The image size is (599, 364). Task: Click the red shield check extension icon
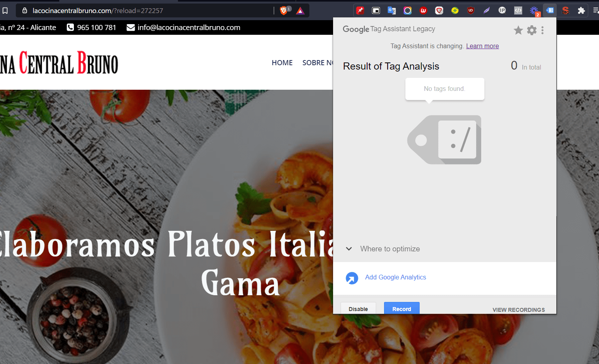coord(439,11)
